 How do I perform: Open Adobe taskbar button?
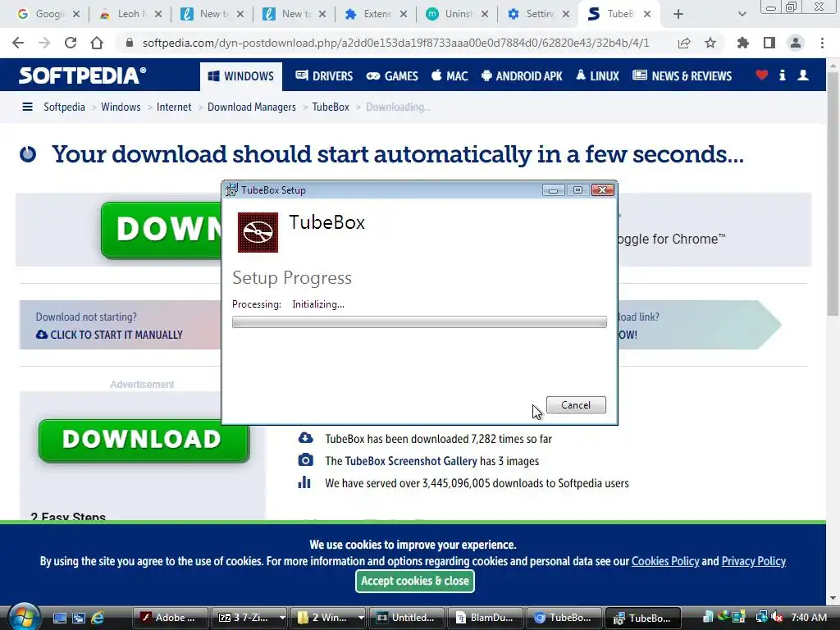(171, 618)
